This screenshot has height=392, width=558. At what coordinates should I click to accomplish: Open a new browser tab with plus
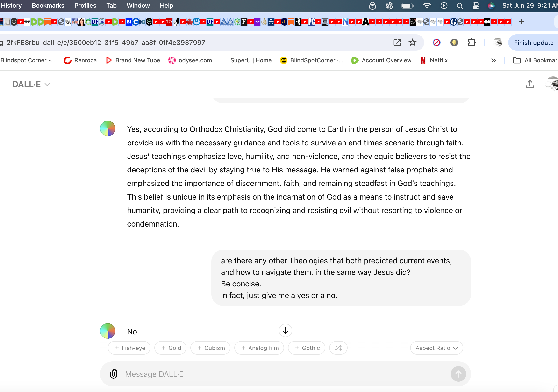[x=521, y=22]
